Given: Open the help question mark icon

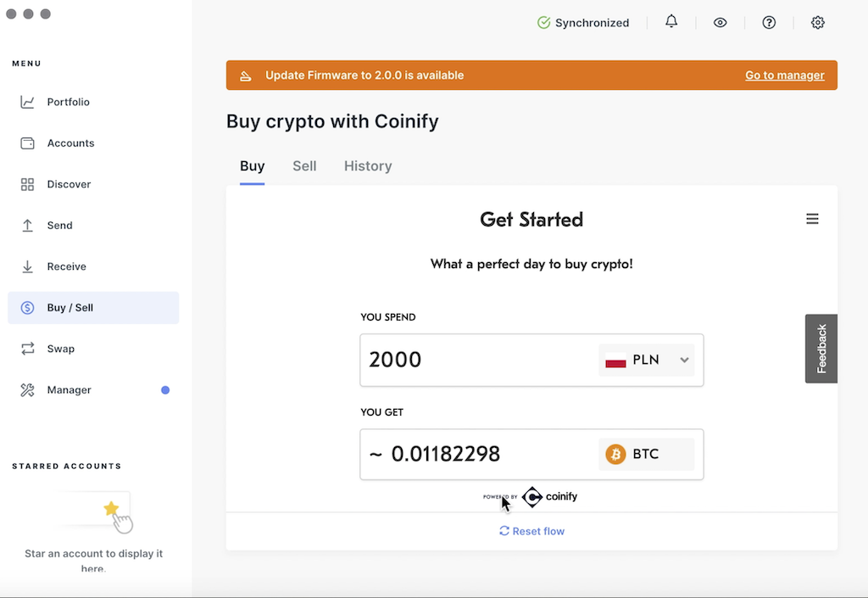Looking at the screenshot, I should 768,23.
